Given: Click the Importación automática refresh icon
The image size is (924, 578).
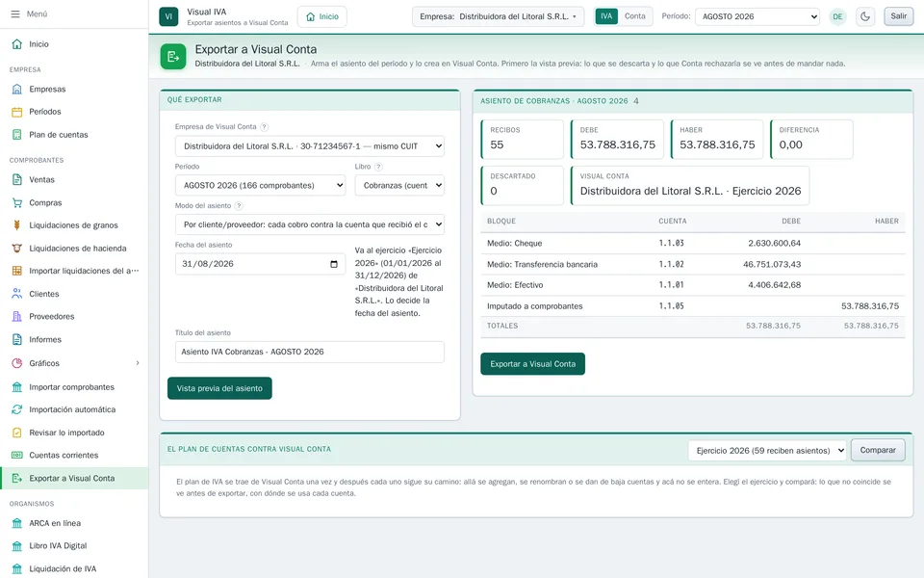Looking at the screenshot, I should [17, 409].
